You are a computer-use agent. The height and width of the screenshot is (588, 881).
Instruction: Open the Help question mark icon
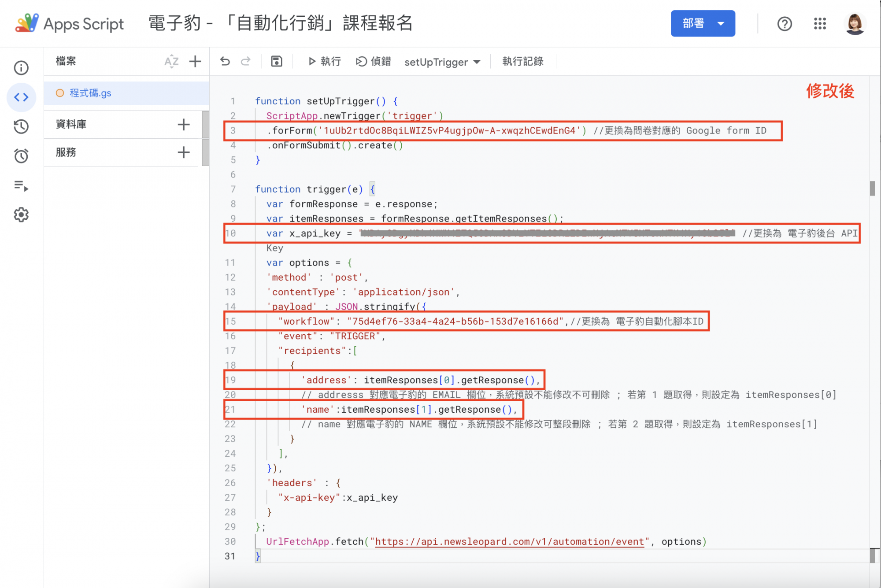(785, 23)
